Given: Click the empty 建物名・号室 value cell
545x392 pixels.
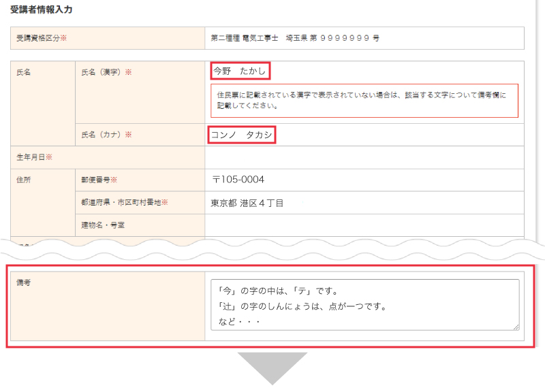Looking at the screenshot, I should point(364,225).
